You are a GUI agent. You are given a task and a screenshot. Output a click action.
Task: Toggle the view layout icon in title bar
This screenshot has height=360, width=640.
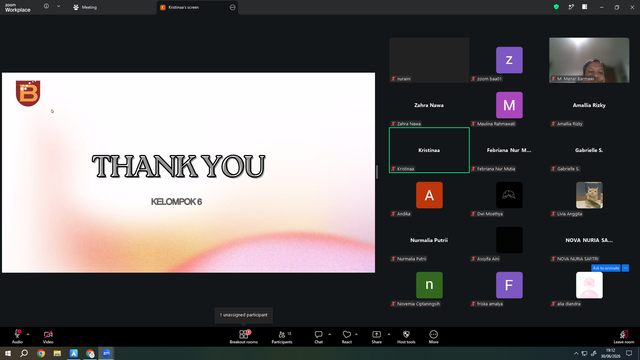point(585,7)
